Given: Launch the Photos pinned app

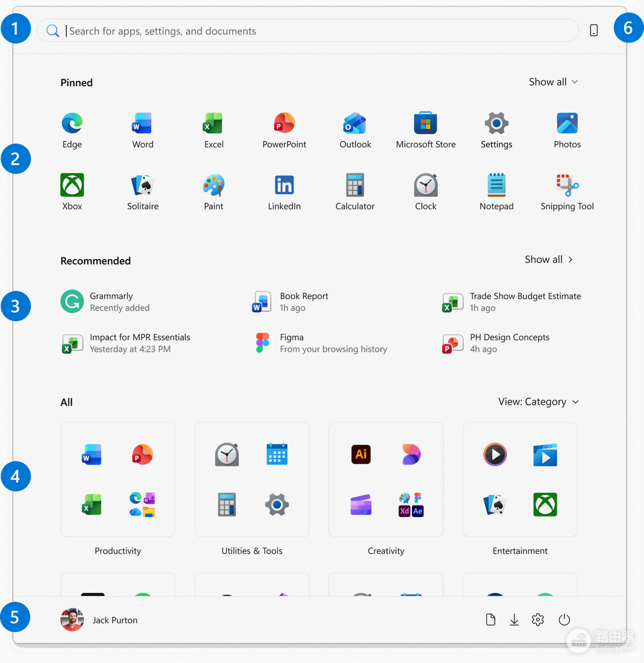Looking at the screenshot, I should (x=567, y=130).
